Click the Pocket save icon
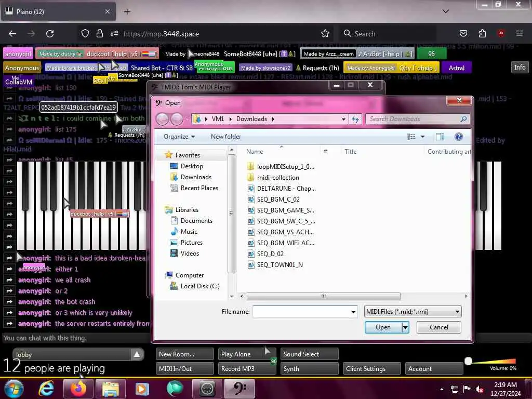This screenshot has width=532, height=399. (463, 34)
